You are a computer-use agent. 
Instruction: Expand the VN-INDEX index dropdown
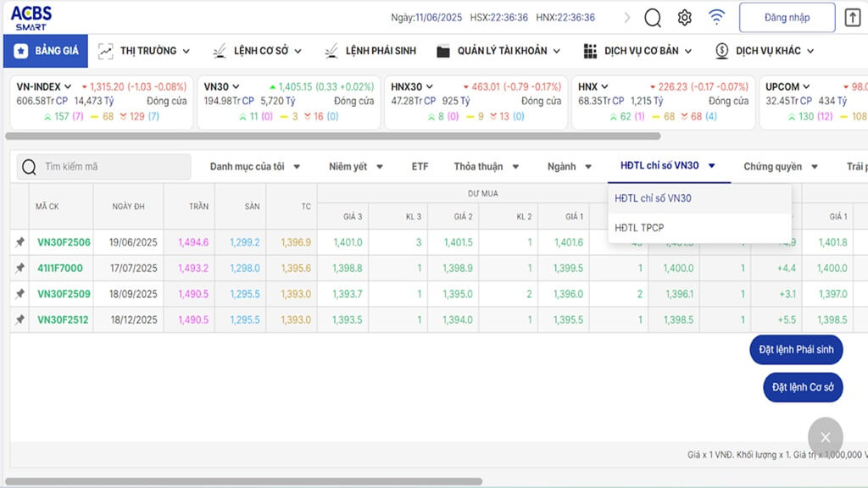pos(68,87)
